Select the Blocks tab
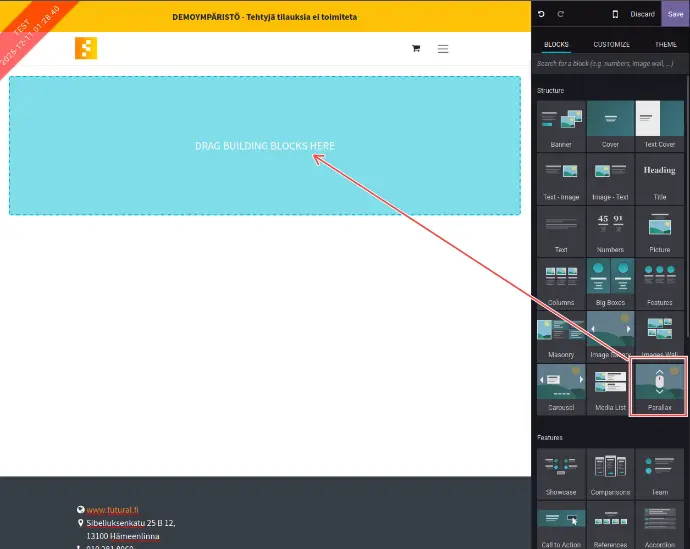Screen dimensions: 690x549 pos(556,45)
